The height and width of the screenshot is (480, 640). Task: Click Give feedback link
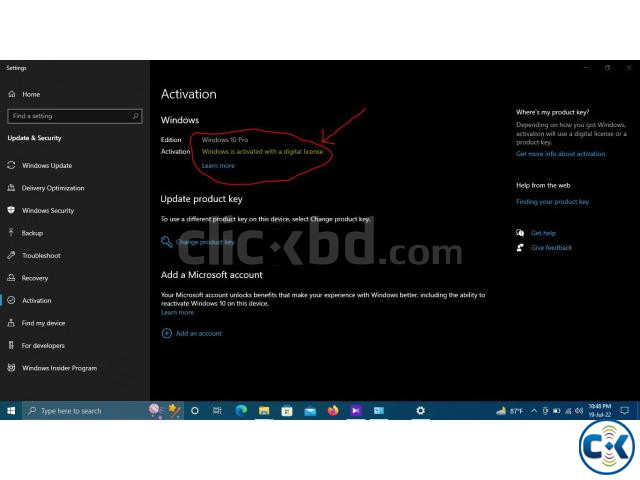pyautogui.click(x=551, y=247)
